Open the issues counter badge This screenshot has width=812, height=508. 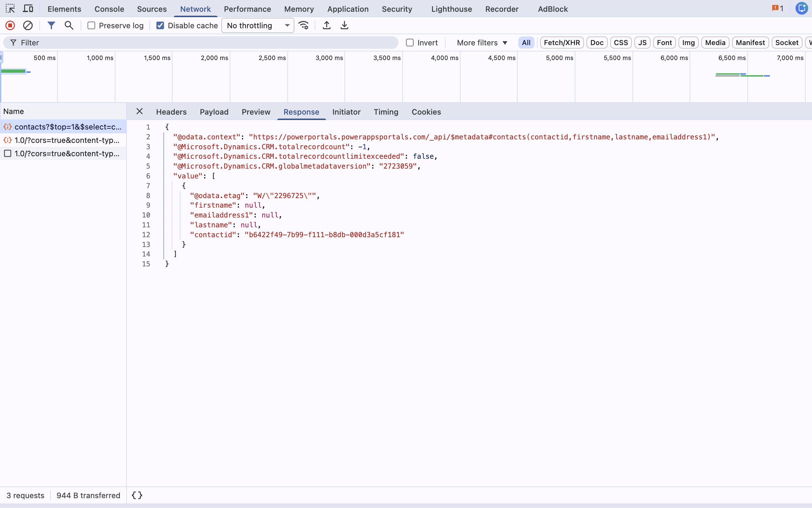pyautogui.click(x=777, y=9)
